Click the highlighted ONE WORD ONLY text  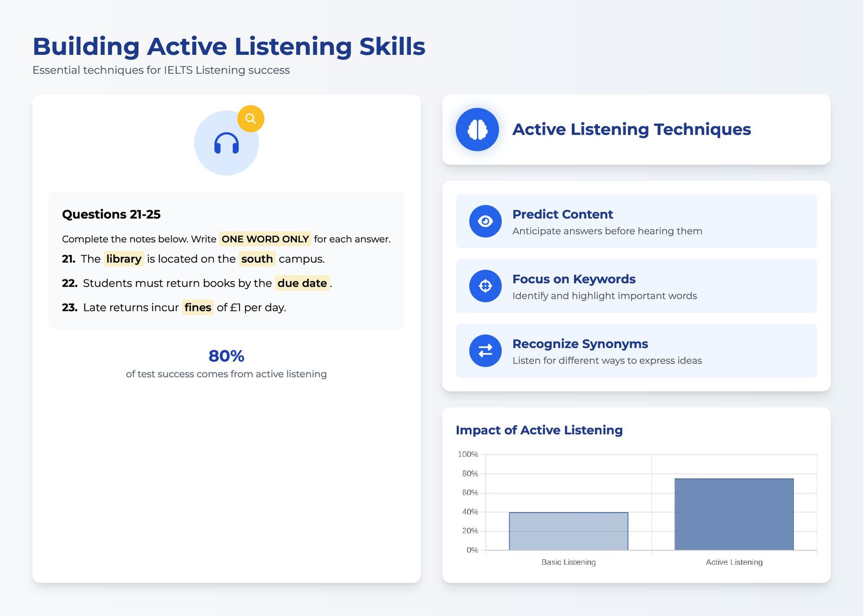(x=265, y=239)
